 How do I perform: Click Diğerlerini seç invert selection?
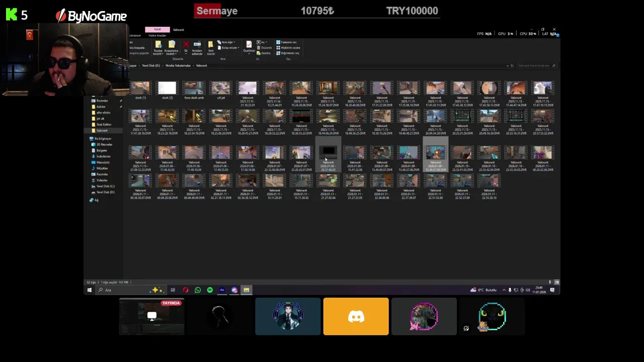tap(288, 53)
